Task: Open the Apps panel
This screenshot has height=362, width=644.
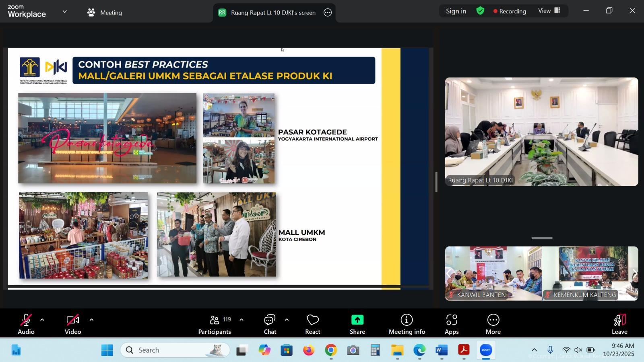Action: (451, 324)
